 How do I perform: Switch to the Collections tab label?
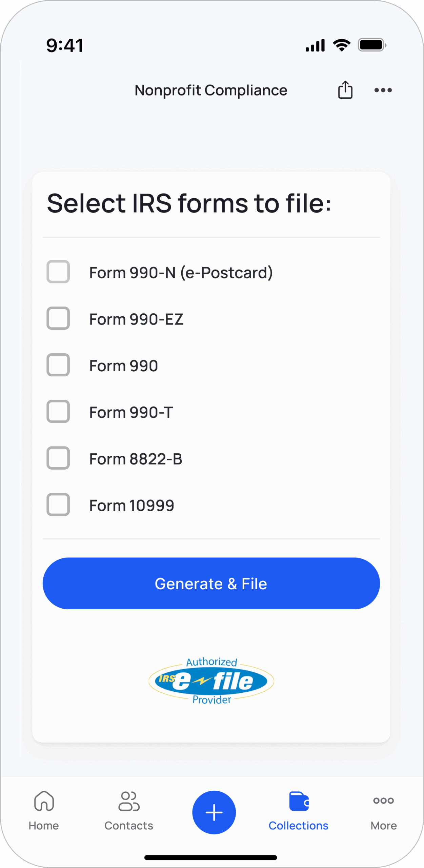(x=299, y=826)
